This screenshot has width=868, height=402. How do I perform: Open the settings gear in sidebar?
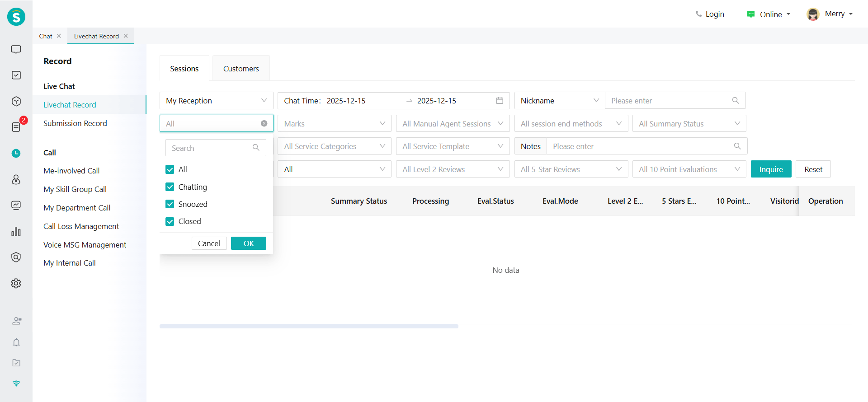click(x=16, y=283)
